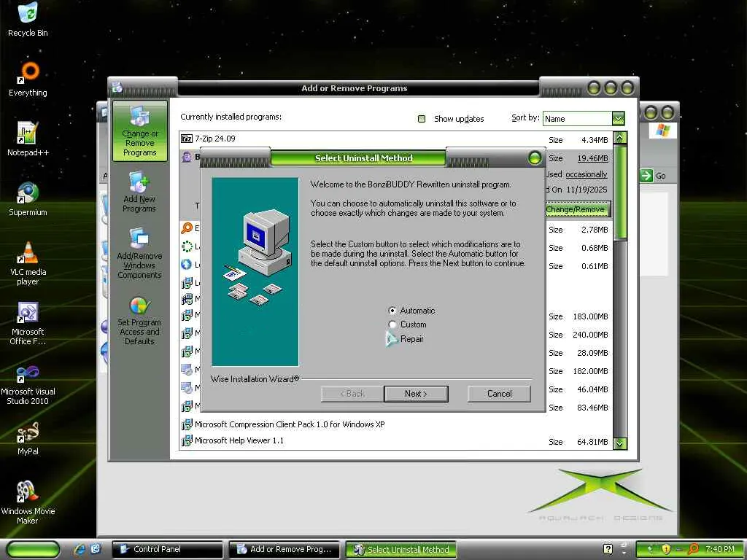Open Add/Remove Windows Components sidebar option
Screen dimensions: 747x560
click(139, 253)
